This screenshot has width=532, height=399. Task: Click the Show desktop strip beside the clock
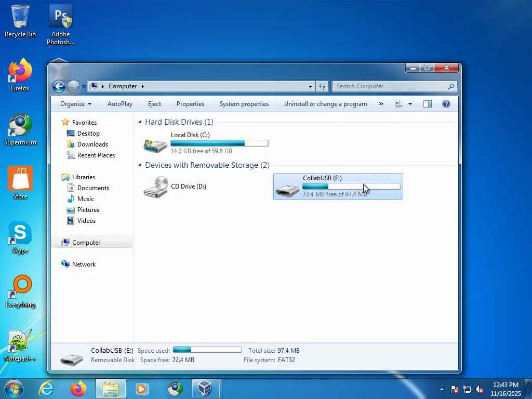528,389
